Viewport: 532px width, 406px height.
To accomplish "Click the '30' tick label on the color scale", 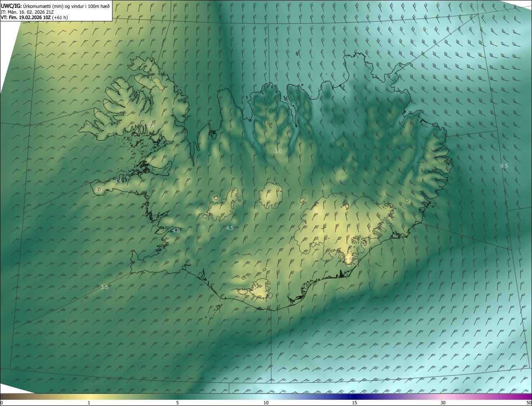I will click(x=443, y=403).
